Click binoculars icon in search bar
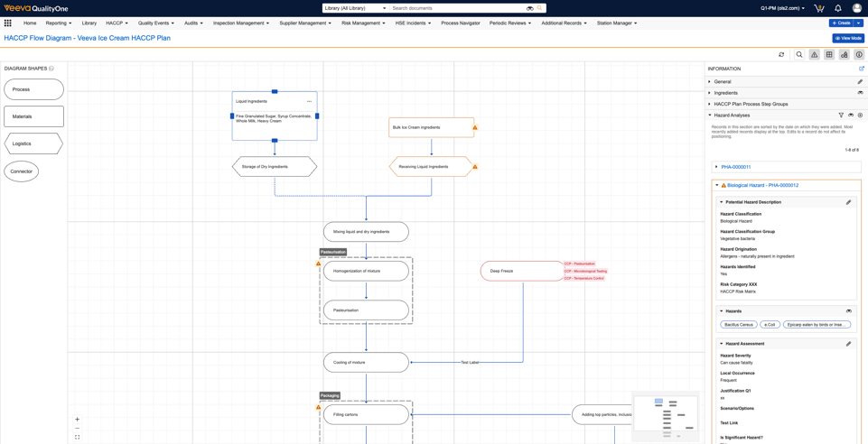868x444 pixels. [529, 8]
